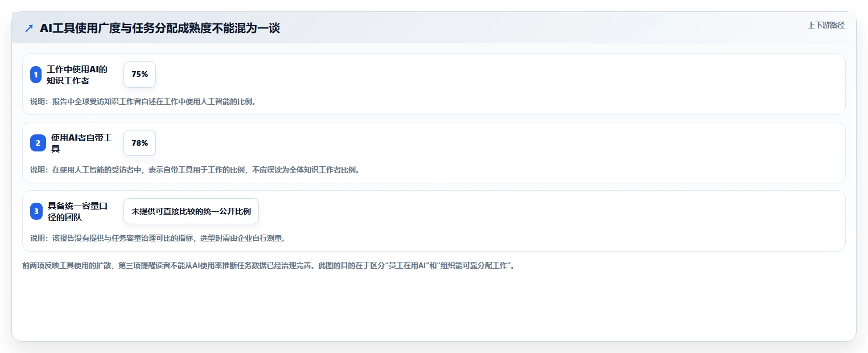The image size is (868, 353).
Task: Click the label 工作中使用AI的知识工作者
Action: [77, 75]
